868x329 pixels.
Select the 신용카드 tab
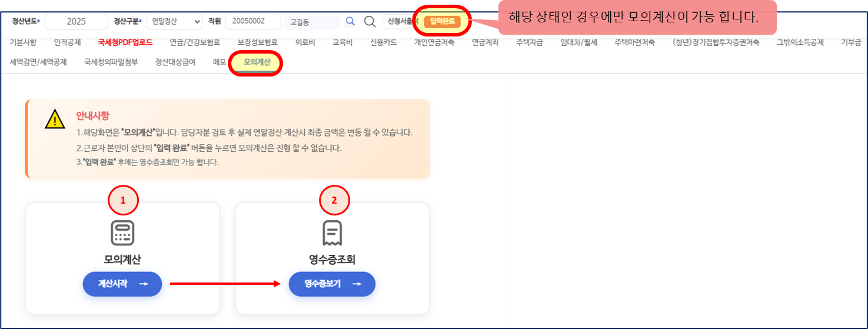click(384, 42)
